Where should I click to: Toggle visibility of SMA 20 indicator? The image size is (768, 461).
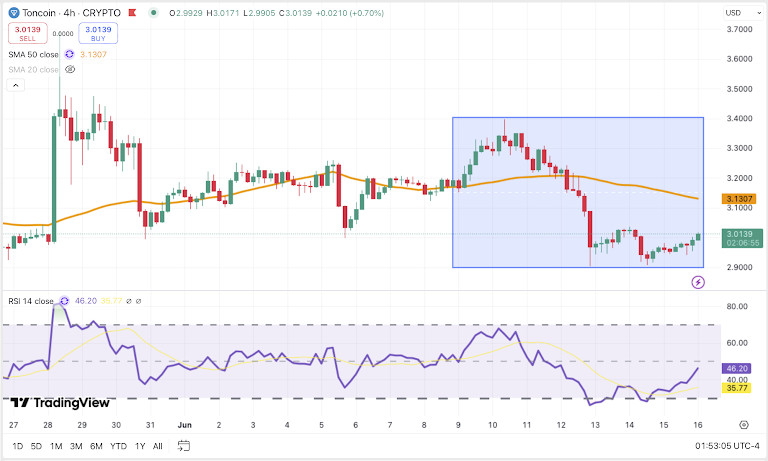pos(69,70)
